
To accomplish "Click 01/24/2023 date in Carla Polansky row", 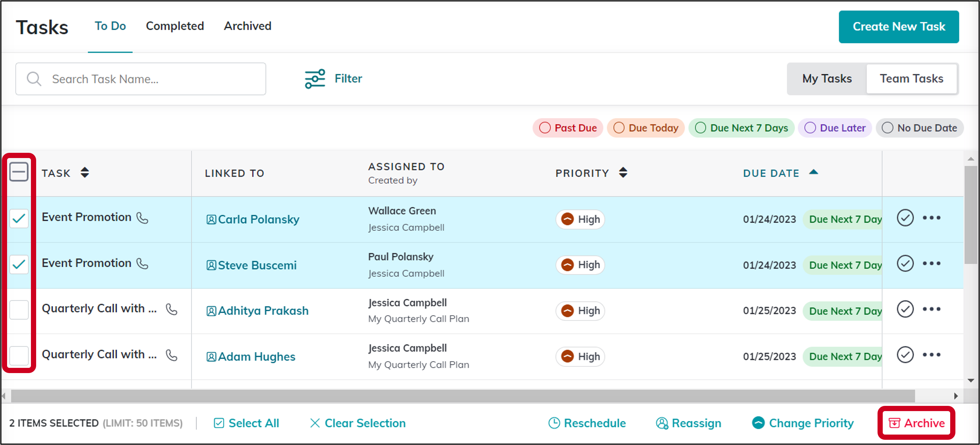I will (769, 219).
